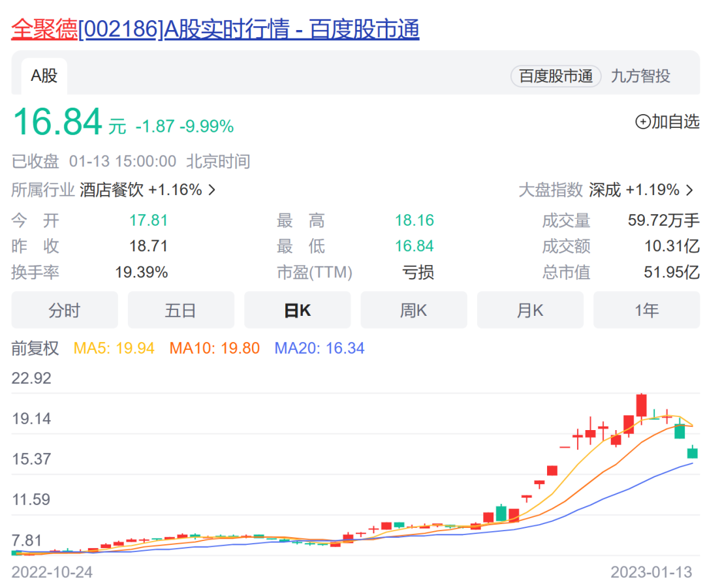Click the 总市值 value 51.95亿

point(672,272)
